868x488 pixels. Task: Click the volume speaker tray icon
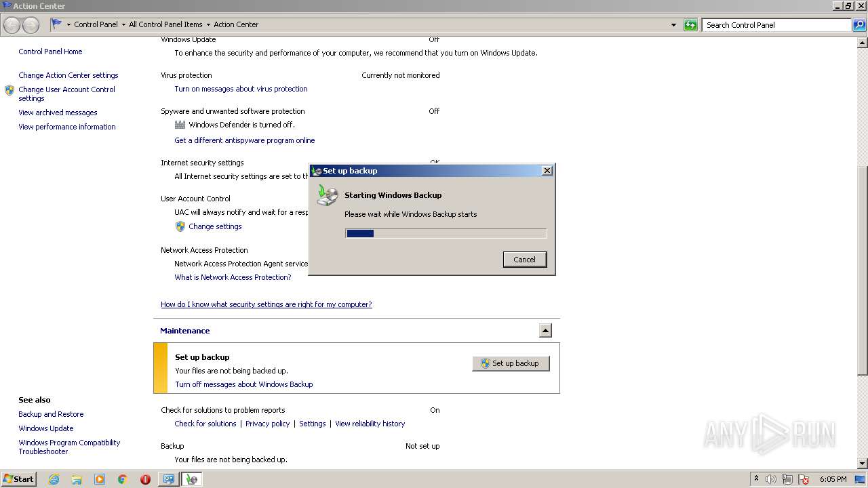click(771, 479)
